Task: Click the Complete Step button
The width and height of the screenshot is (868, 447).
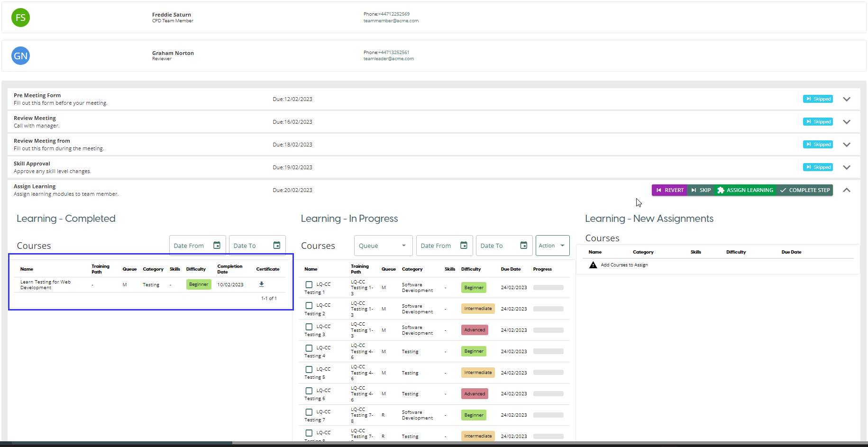Action: pos(805,190)
